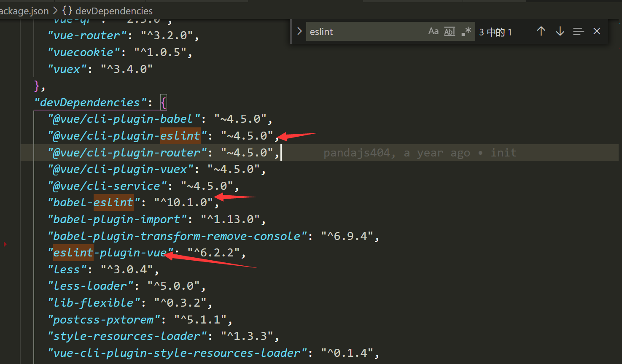Click opening brace after devDependencies
Viewport: 622px width, 364px height.
point(164,102)
